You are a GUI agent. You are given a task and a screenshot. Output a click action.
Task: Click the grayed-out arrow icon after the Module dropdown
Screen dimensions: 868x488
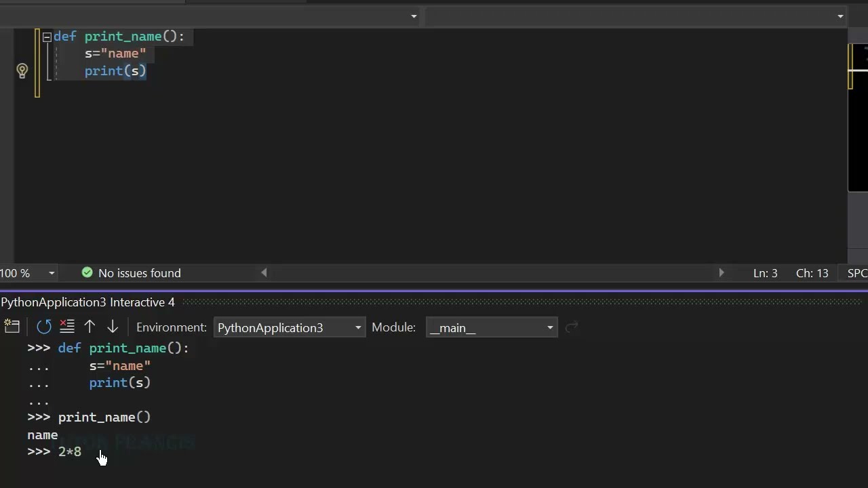click(x=572, y=327)
